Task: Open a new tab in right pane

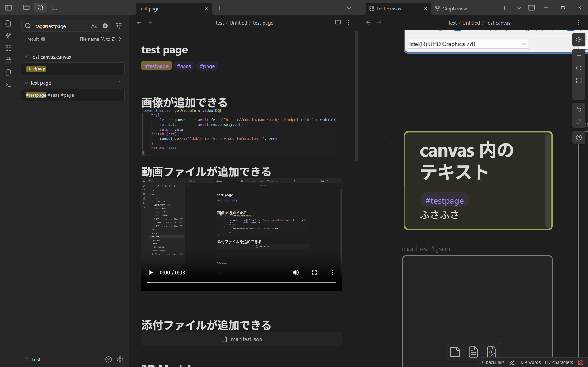Action: pyautogui.click(x=504, y=8)
